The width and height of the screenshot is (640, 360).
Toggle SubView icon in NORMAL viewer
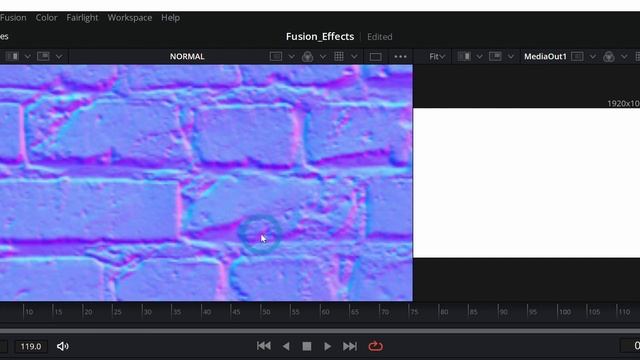pos(43,56)
